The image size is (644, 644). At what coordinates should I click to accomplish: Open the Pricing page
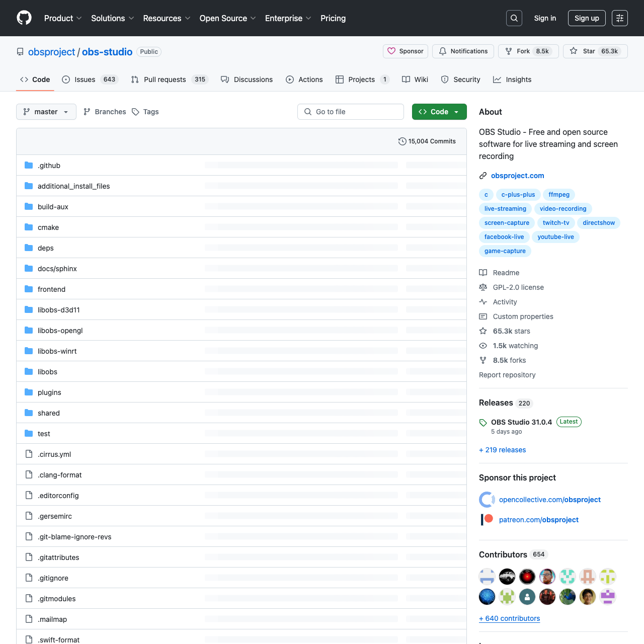point(333,18)
